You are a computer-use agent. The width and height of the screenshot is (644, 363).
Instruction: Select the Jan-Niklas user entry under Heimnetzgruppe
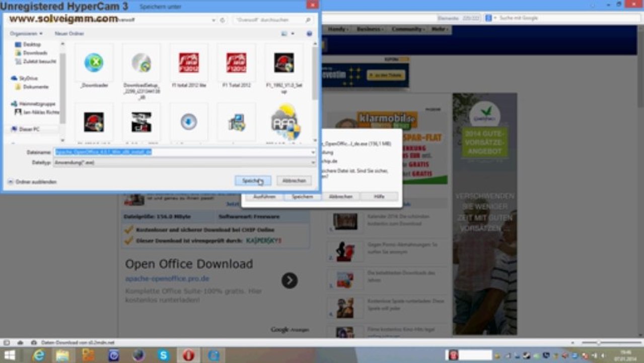[x=40, y=112]
